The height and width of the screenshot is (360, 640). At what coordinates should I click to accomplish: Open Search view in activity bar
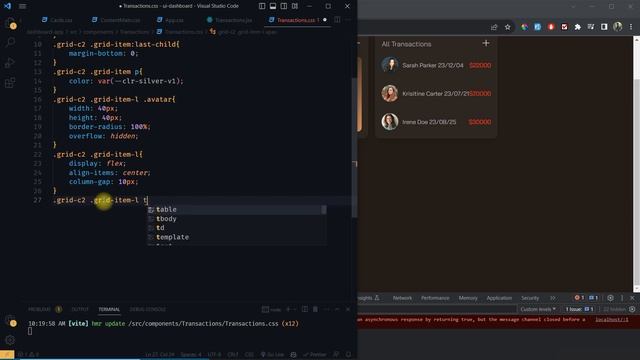point(10,42)
